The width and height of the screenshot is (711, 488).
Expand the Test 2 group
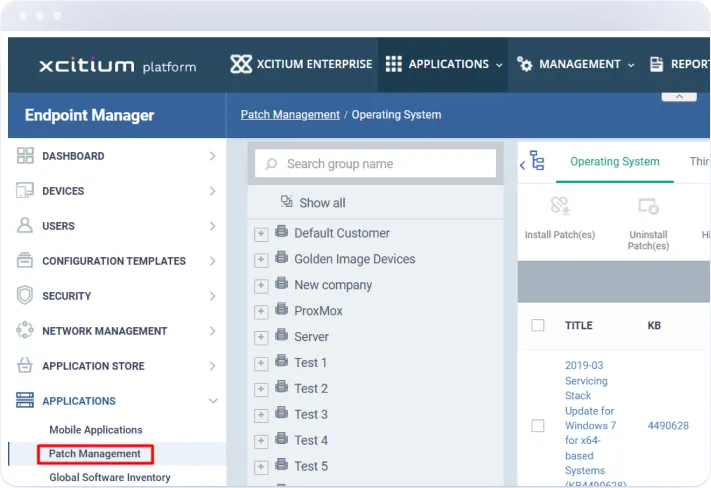[261, 389]
